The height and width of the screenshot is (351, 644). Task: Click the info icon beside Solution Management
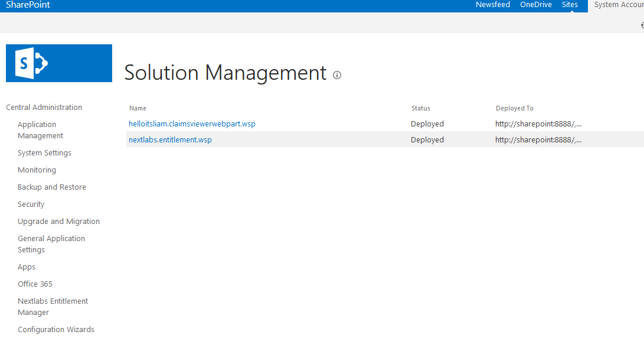point(337,75)
